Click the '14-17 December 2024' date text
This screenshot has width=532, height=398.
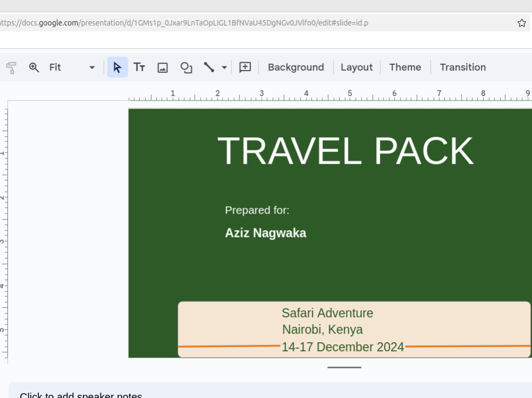tap(343, 347)
